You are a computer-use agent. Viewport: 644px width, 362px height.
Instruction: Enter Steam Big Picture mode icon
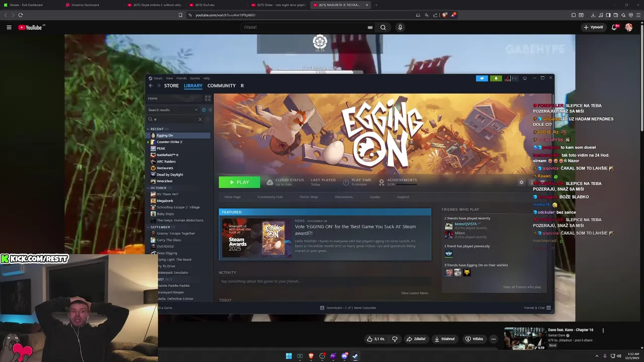[x=525, y=78]
